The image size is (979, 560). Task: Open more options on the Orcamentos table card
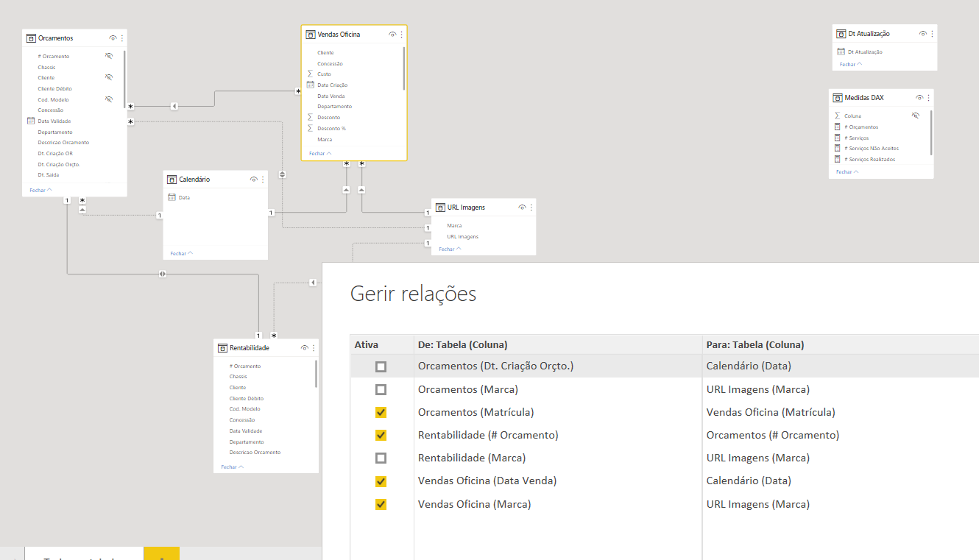[x=122, y=38]
